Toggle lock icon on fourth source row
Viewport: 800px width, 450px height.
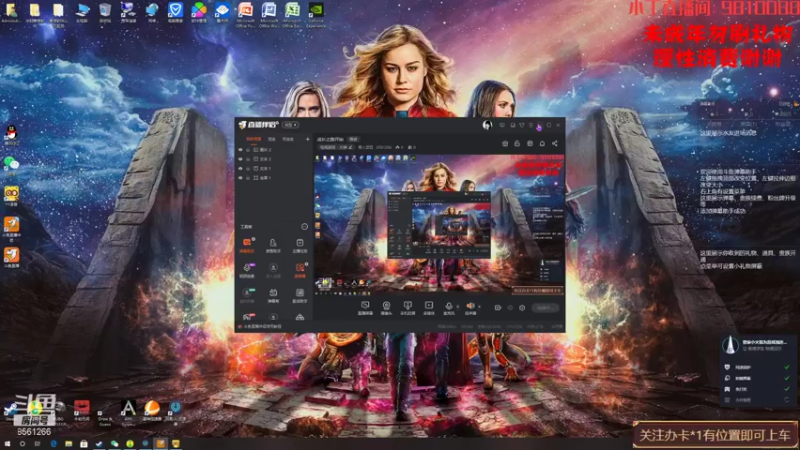[x=248, y=178]
